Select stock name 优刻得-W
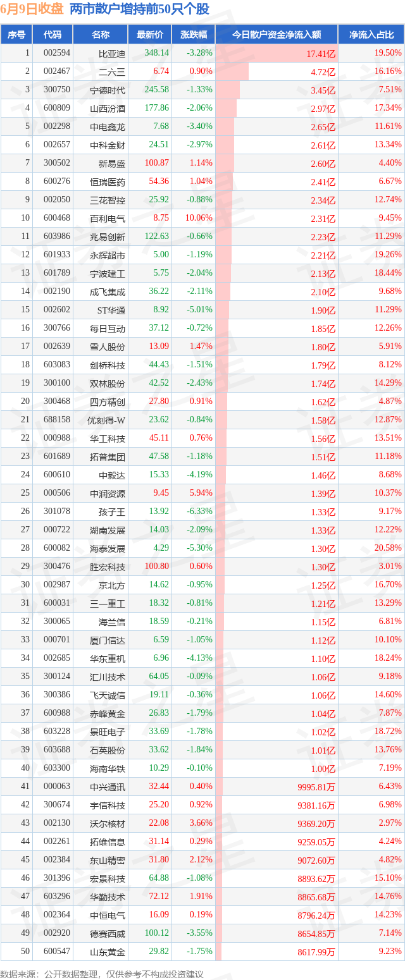This screenshot has height=980, width=405. point(106,420)
